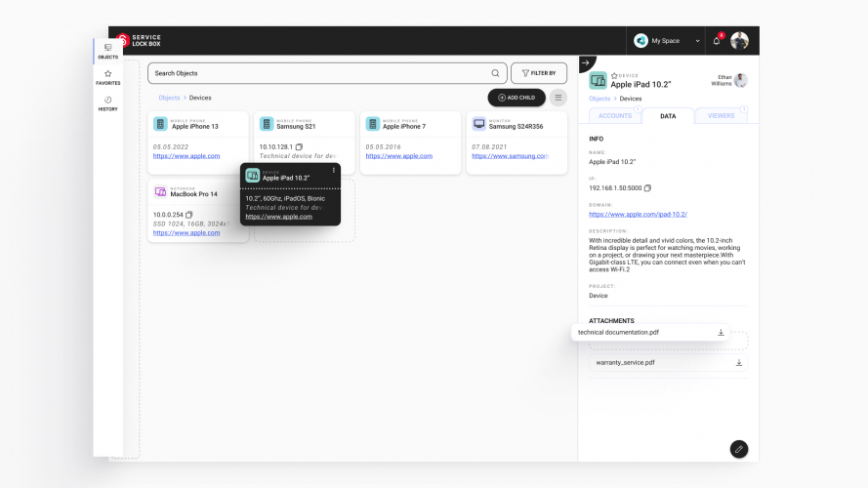Open the MacBook Pro 14 card title
The image size is (868, 488).
coord(193,194)
